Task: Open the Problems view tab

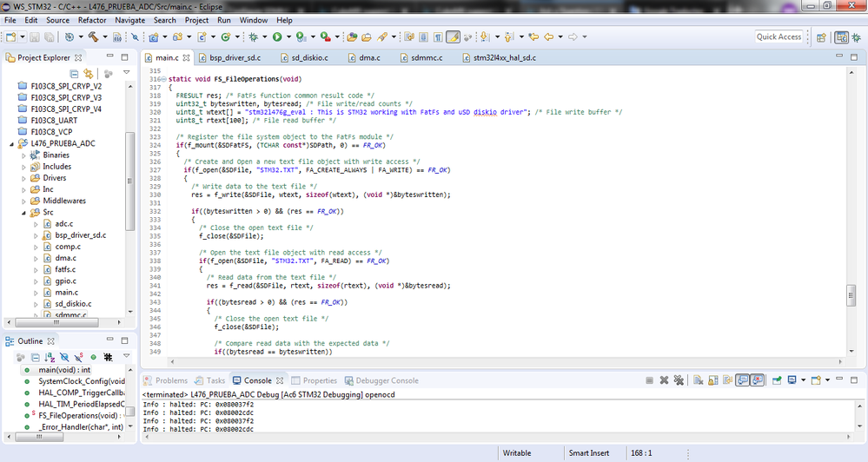Action: (x=170, y=380)
